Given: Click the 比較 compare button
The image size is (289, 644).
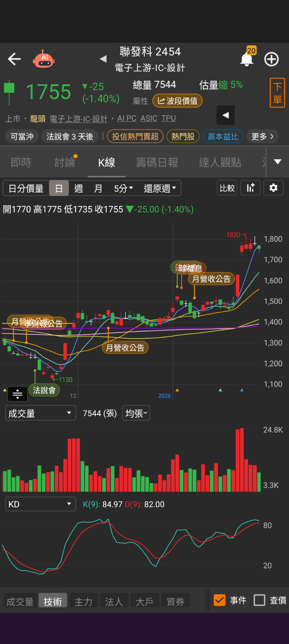Looking at the screenshot, I should click(x=227, y=188).
